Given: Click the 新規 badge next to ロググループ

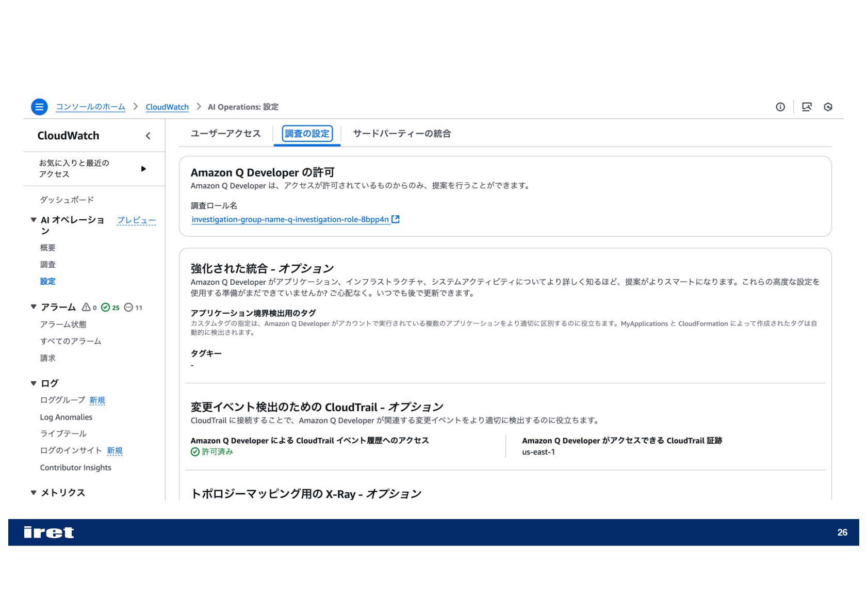Looking at the screenshot, I should pyautogui.click(x=97, y=400).
